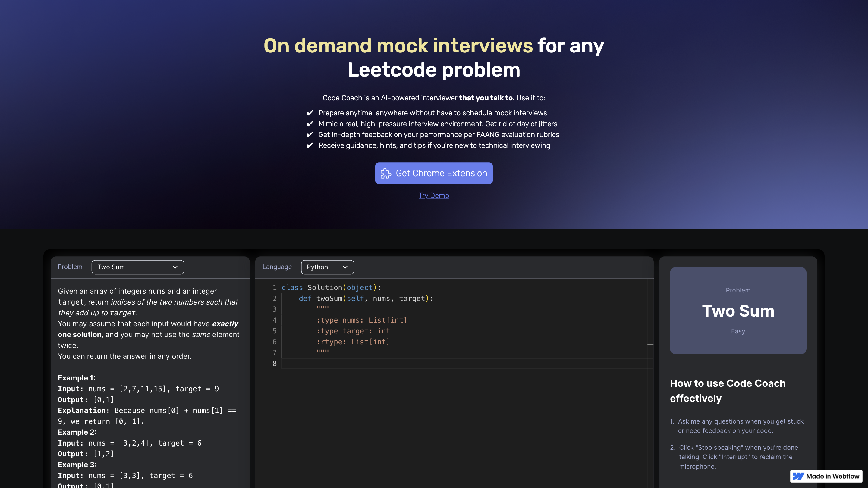Click the 'Easy' difficulty label
This screenshot has height=488, width=868.
tap(738, 331)
